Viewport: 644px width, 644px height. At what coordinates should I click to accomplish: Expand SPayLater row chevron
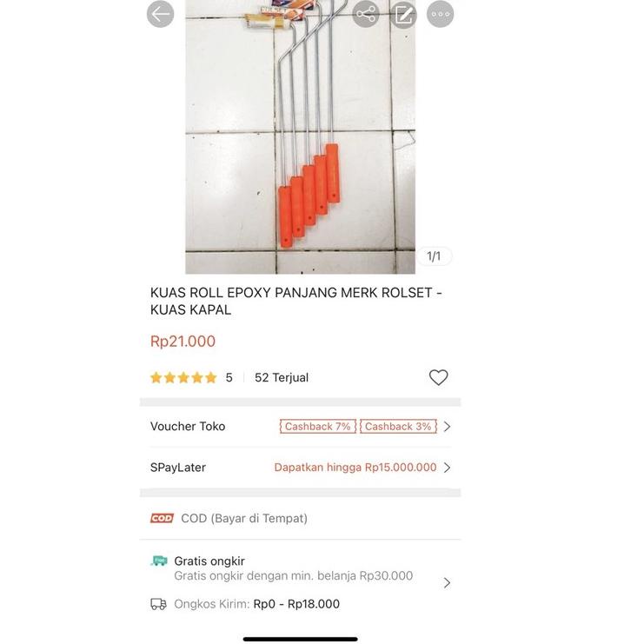pyautogui.click(x=448, y=468)
